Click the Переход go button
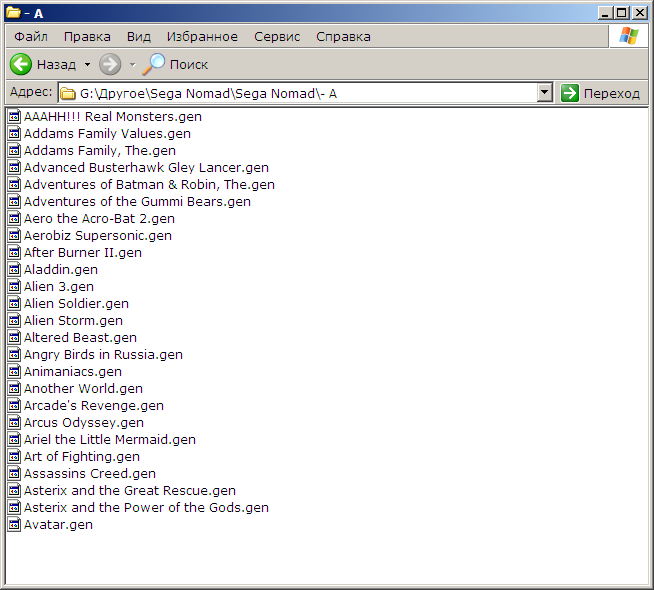Screen dimensions: 654x590 [600, 93]
